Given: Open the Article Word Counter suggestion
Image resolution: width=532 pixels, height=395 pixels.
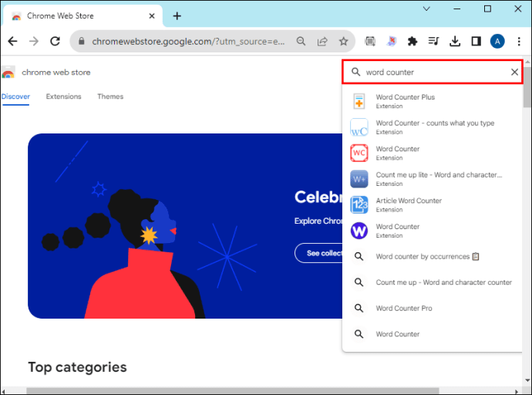Looking at the screenshot, I should [433, 204].
